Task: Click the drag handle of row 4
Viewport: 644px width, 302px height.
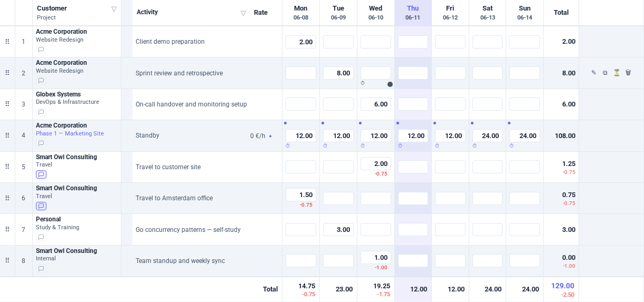Action: pyautogui.click(x=7, y=135)
